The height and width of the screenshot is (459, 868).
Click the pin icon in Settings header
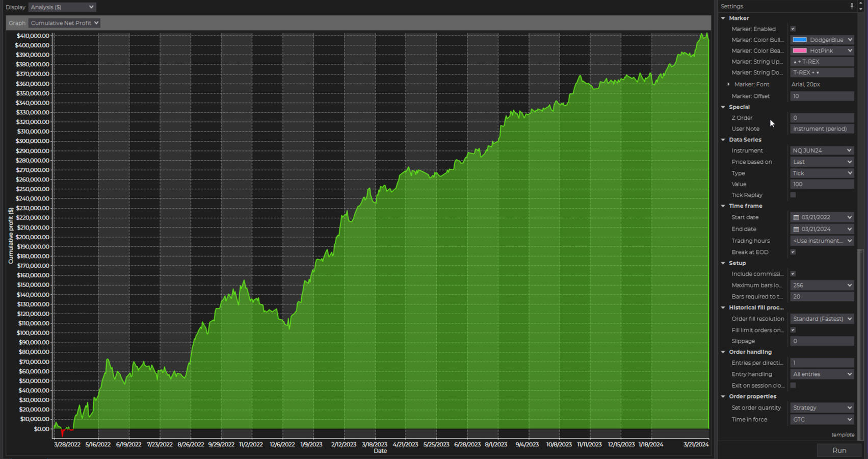(x=852, y=6)
